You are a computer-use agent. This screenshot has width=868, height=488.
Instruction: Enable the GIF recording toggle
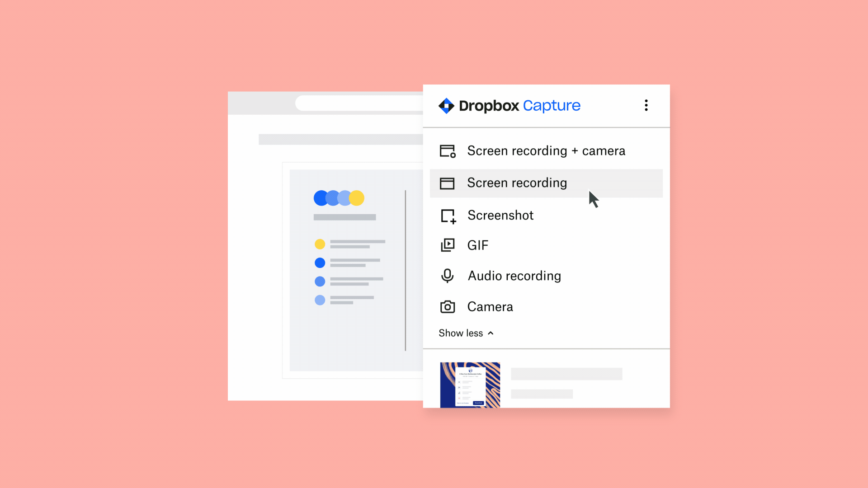coord(477,245)
